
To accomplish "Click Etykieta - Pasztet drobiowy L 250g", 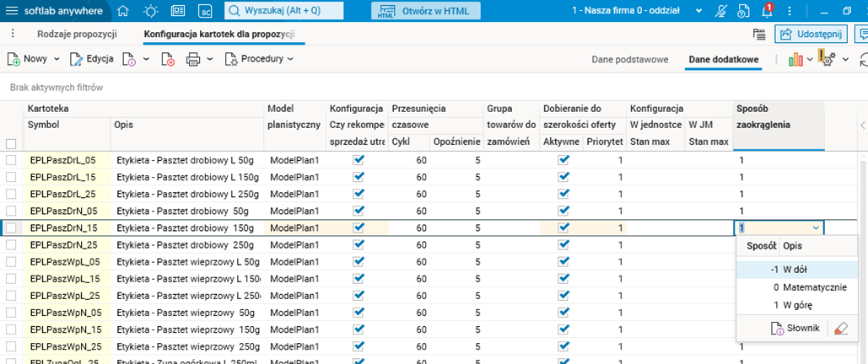I will point(187,194).
